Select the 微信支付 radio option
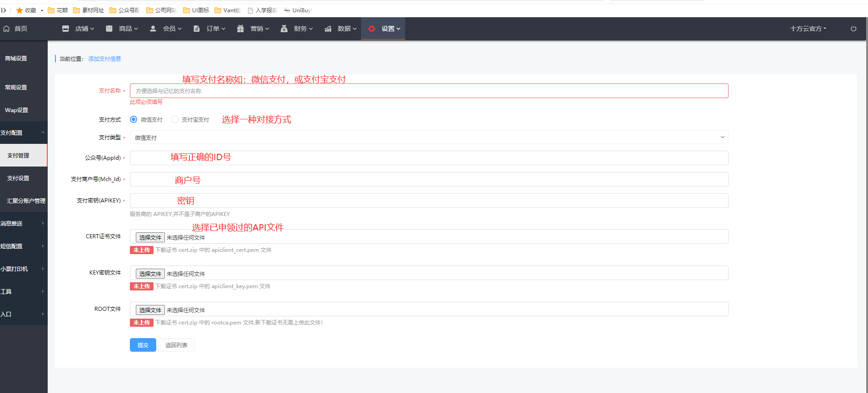The height and width of the screenshot is (393, 868). pos(134,119)
